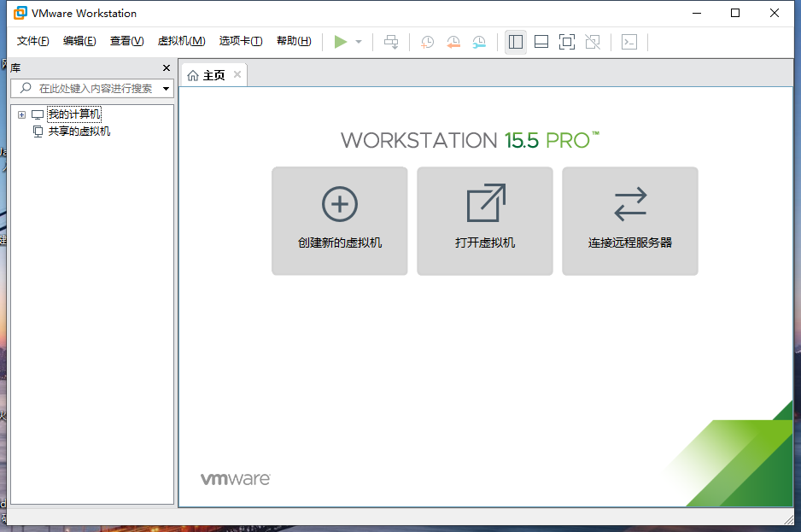Click the Take Snapshot clock icon
Image resolution: width=801 pixels, height=532 pixels.
click(x=427, y=42)
